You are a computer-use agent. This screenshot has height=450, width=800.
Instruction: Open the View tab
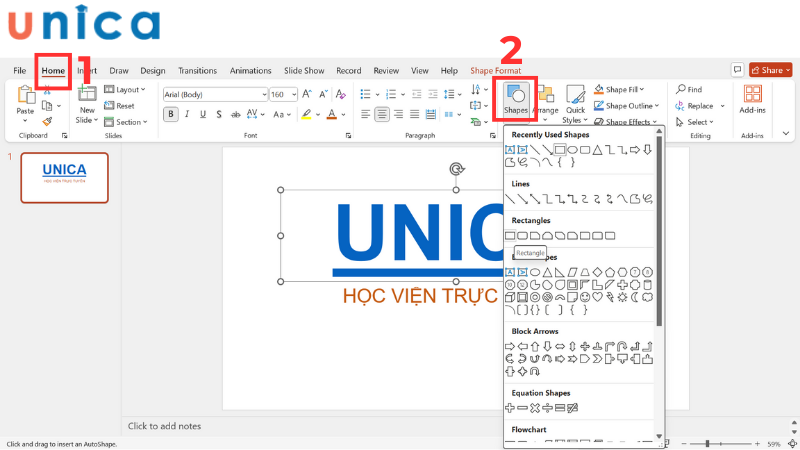[x=419, y=70]
